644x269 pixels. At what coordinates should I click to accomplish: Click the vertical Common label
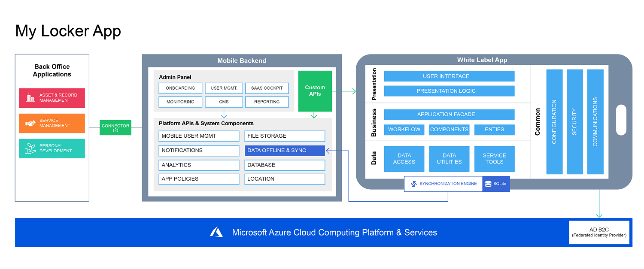coord(538,122)
